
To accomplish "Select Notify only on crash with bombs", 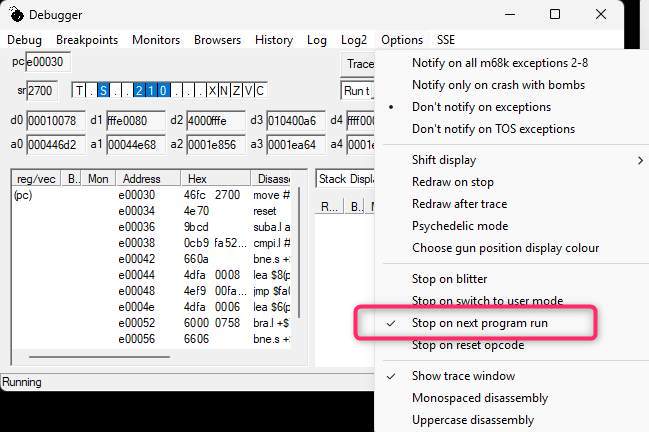I will coord(498,85).
